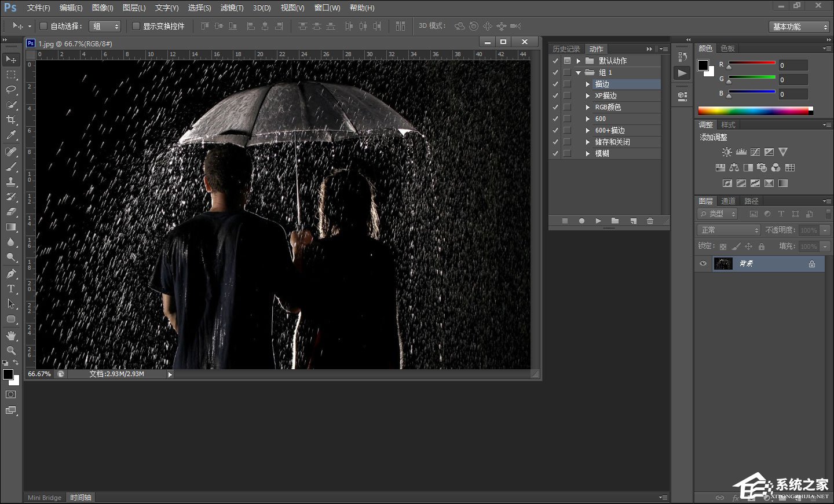This screenshot has height=504, width=834.
Task: Collapse the 组 1 action group
Action: (x=578, y=73)
